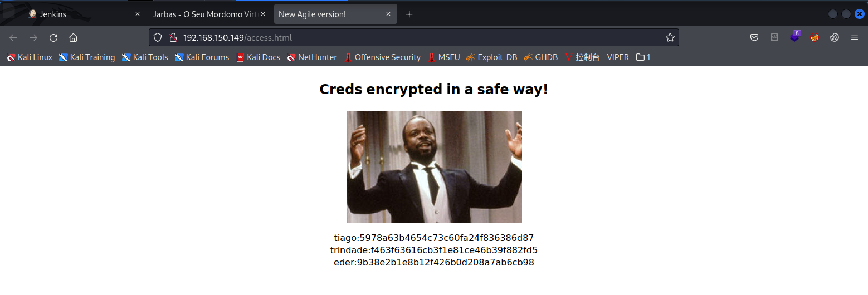Open the purple extension with badge 8
Image resolution: width=868 pixels, height=295 pixels.
point(795,37)
